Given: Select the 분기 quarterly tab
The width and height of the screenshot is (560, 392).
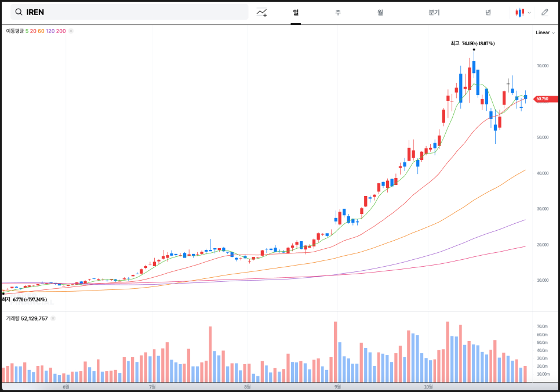Looking at the screenshot, I should tap(434, 12).
